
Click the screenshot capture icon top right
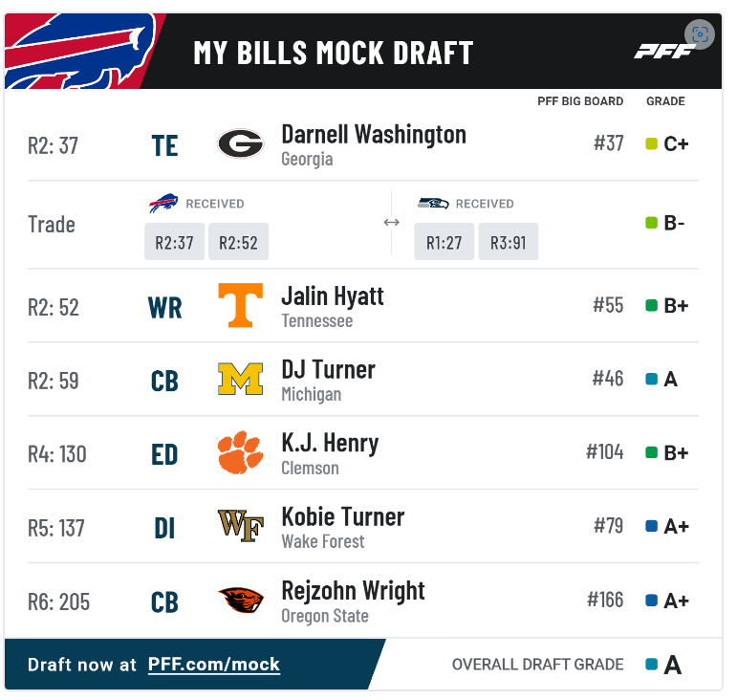[700, 34]
